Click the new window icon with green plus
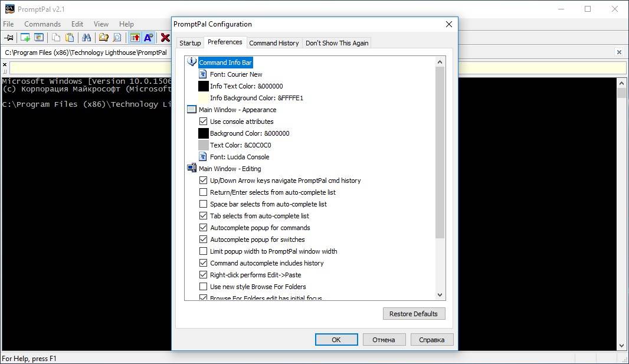 (x=25, y=38)
